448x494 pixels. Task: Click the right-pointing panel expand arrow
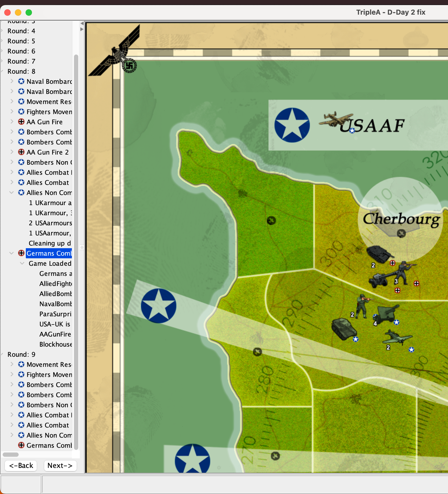pos(82,29)
